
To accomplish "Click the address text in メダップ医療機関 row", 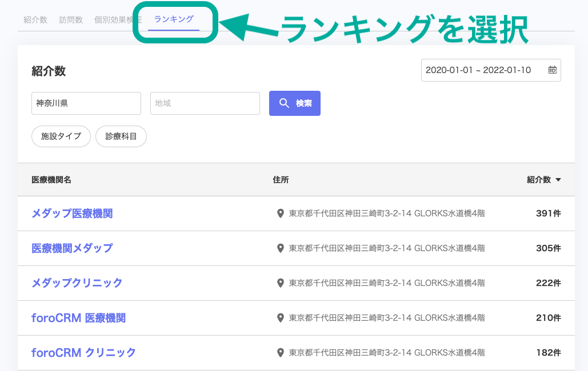I will (x=387, y=213).
